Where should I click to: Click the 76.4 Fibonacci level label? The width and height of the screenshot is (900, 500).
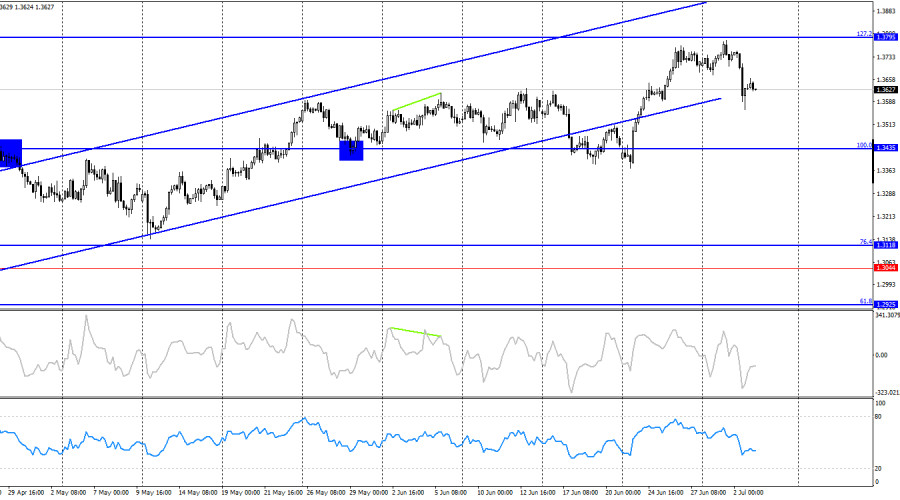[866, 242]
